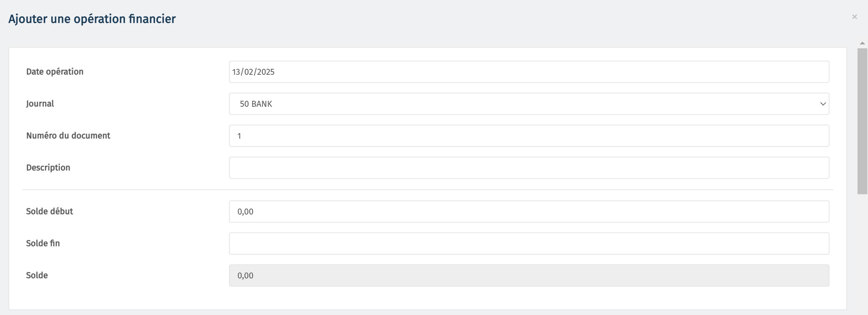Click the Solde label beside grey field
This screenshot has height=315, width=868.
(x=37, y=275)
